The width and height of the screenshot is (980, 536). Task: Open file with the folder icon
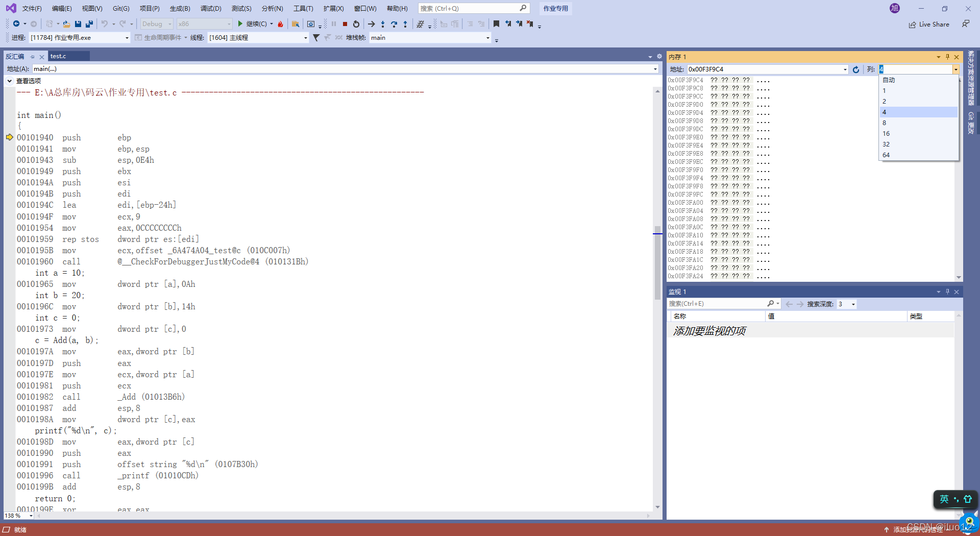click(66, 24)
